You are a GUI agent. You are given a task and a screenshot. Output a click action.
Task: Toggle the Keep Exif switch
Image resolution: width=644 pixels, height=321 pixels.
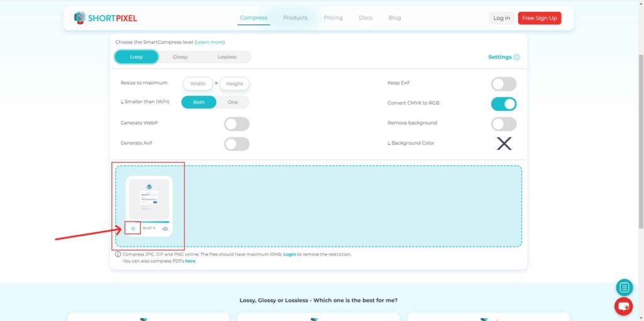coord(504,84)
